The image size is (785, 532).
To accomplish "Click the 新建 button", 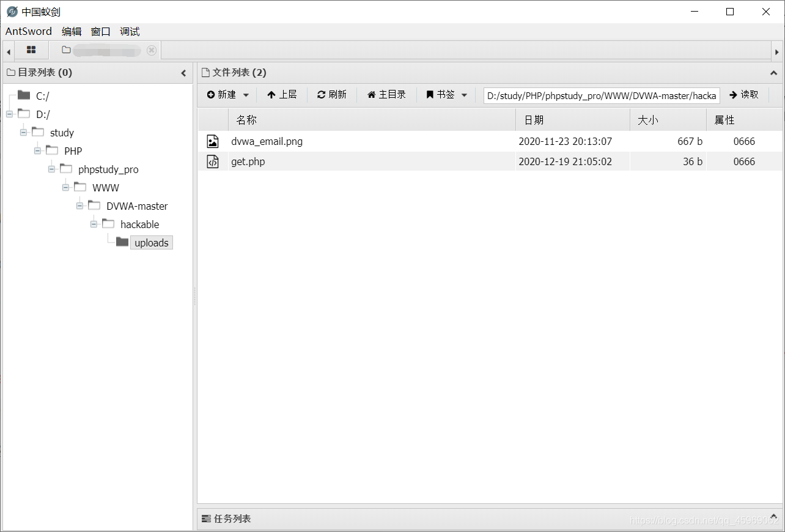I will coord(221,95).
